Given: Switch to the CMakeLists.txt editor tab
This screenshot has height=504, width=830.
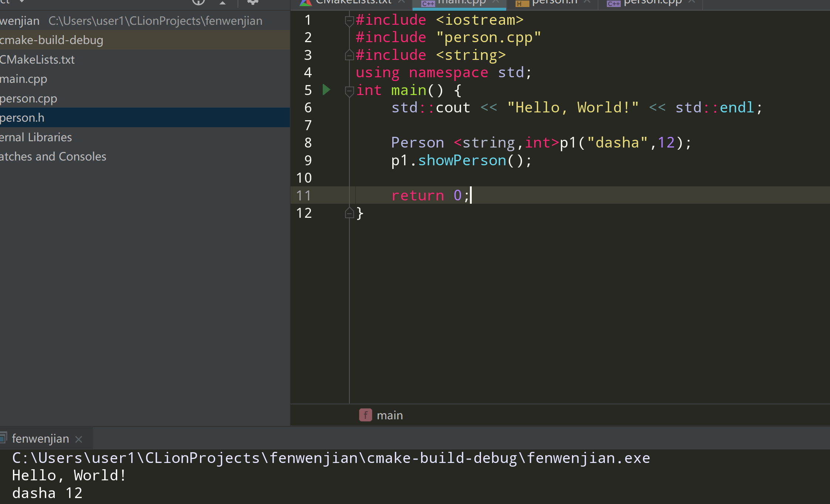Looking at the screenshot, I should point(353,2).
